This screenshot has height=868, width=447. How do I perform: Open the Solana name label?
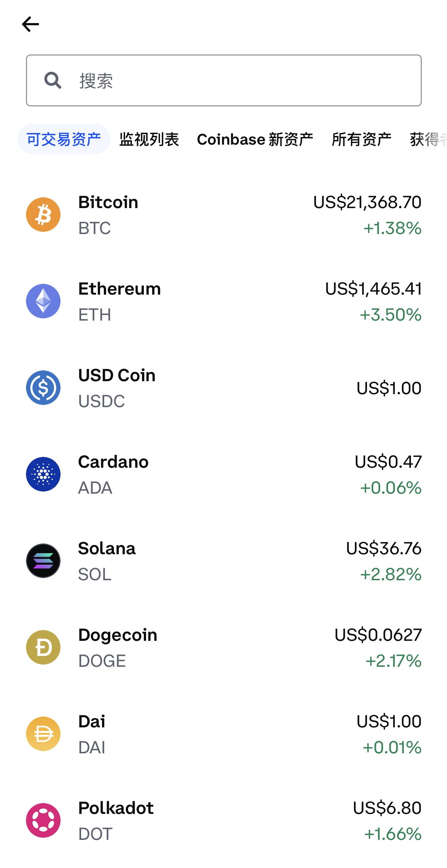pyautogui.click(x=107, y=548)
